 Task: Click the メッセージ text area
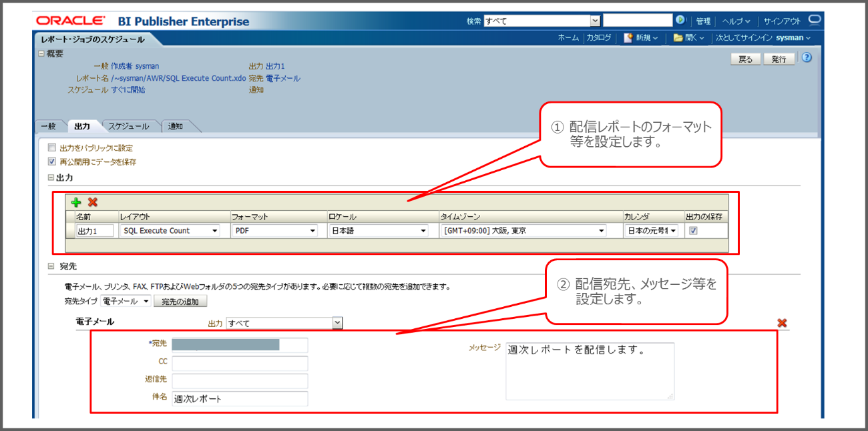click(590, 371)
